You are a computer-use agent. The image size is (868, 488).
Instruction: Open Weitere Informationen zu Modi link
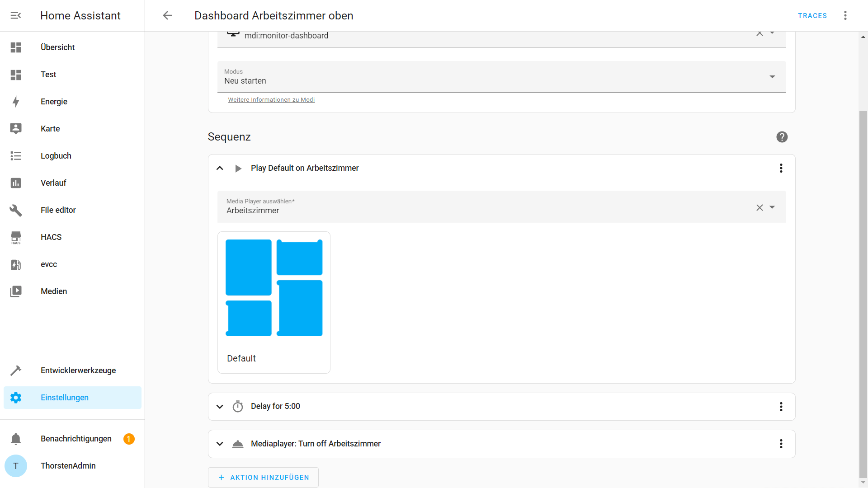[x=271, y=99]
